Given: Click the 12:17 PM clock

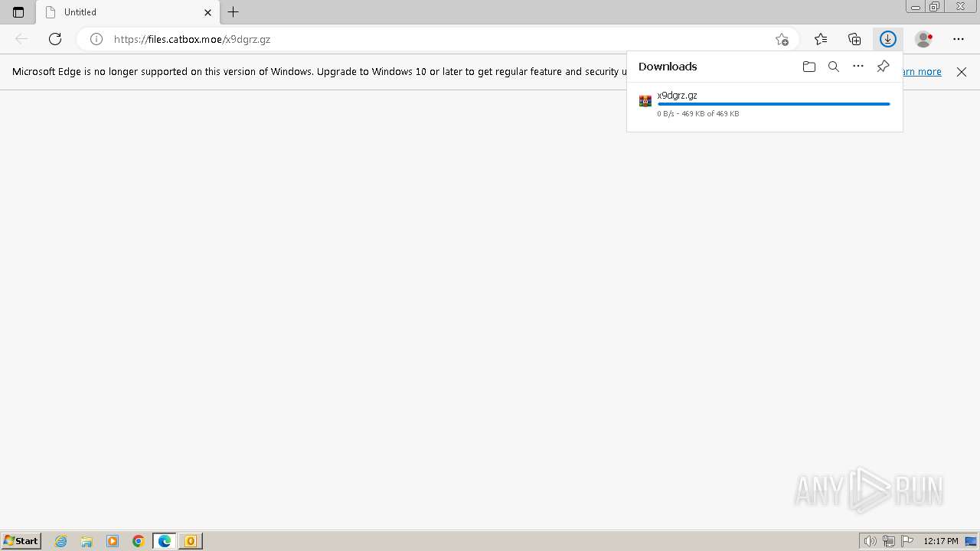Looking at the screenshot, I should tap(941, 541).
